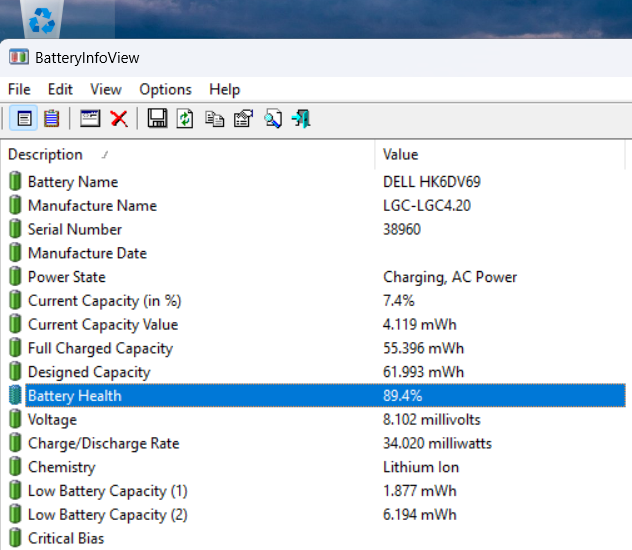Click the Save floppy disk icon
Screen dimensions: 632x550
pos(157,118)
